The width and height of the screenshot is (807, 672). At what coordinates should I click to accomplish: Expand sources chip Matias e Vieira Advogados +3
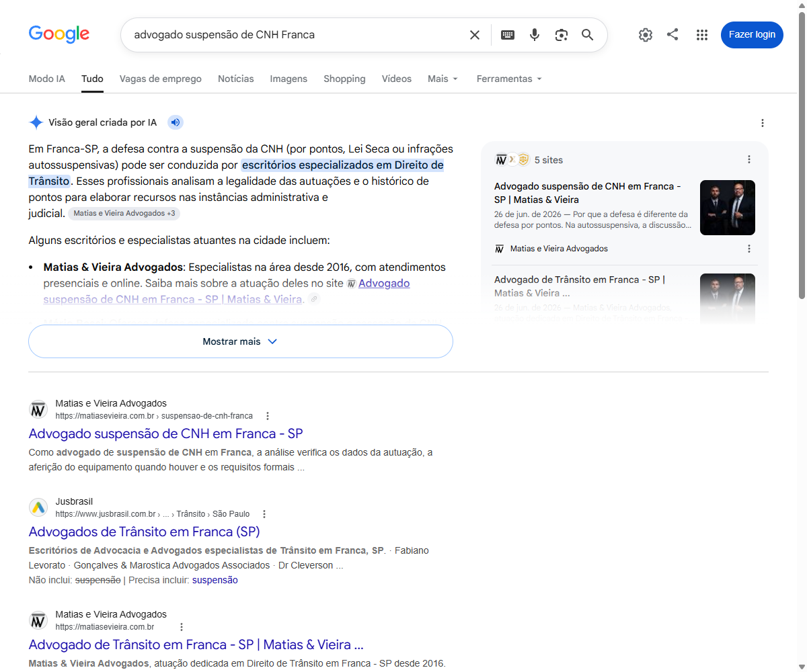coord(124,213)
